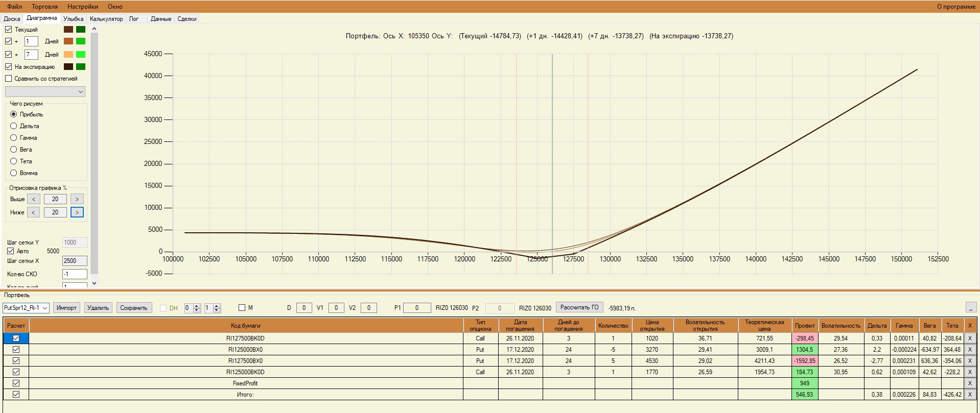This screenshot has width=980, height=413.
Task: Select the Дельта radio button
Action: coord(14,126)
